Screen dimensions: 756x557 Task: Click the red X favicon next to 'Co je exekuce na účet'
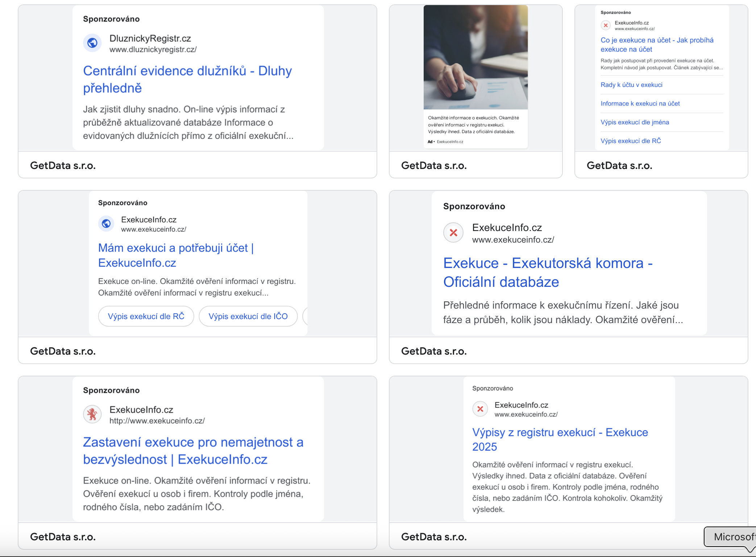pyautogui.click(x=606, y=25)
